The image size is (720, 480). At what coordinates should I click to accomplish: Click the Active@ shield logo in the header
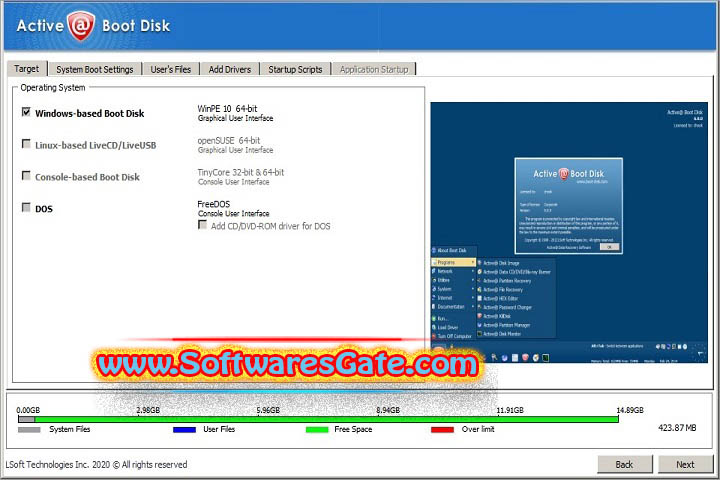point(81,26)
